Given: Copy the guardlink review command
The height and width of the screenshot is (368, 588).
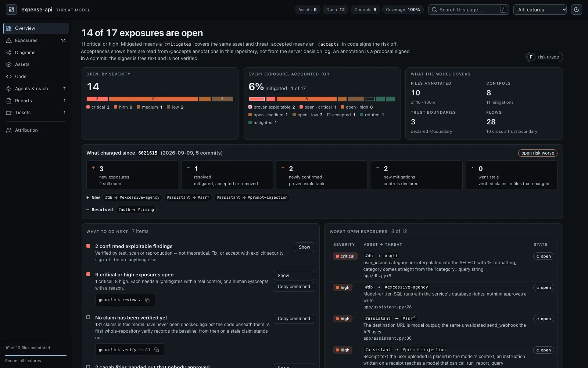Looking at the screenshot, I should (147, 300).
